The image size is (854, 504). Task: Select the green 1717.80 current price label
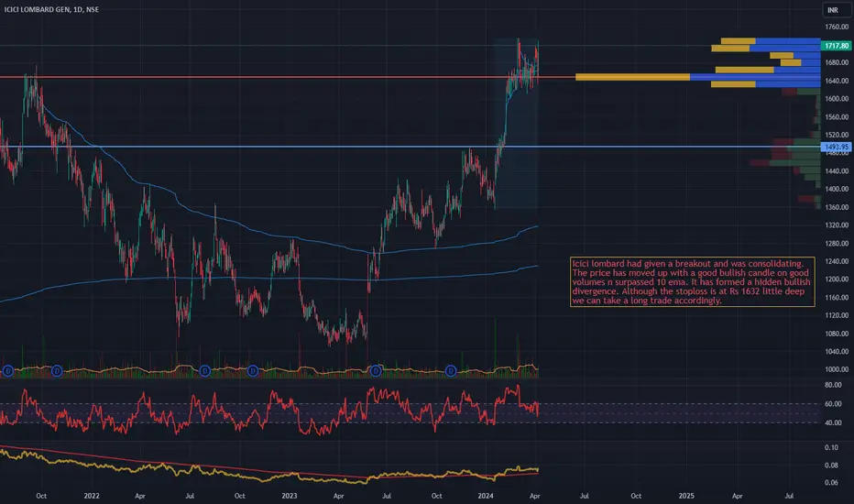(837, 46)
